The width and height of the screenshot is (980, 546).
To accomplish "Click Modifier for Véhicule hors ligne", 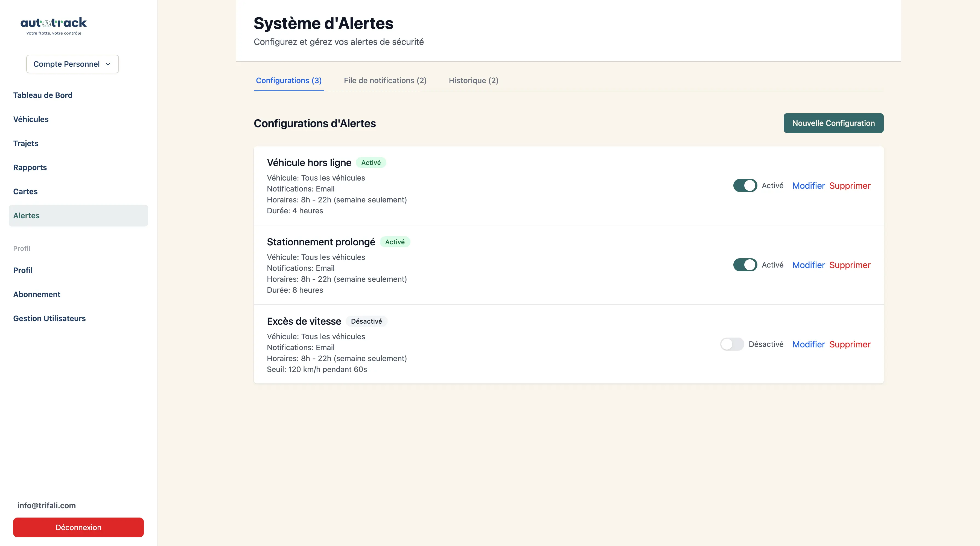I will pyautogui.click(x=809, y=186).
